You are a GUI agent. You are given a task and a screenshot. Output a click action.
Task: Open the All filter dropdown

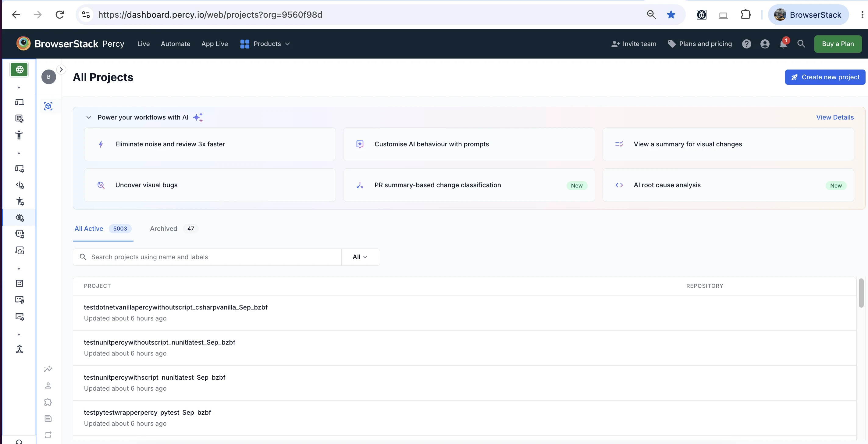tap(360, 257)
